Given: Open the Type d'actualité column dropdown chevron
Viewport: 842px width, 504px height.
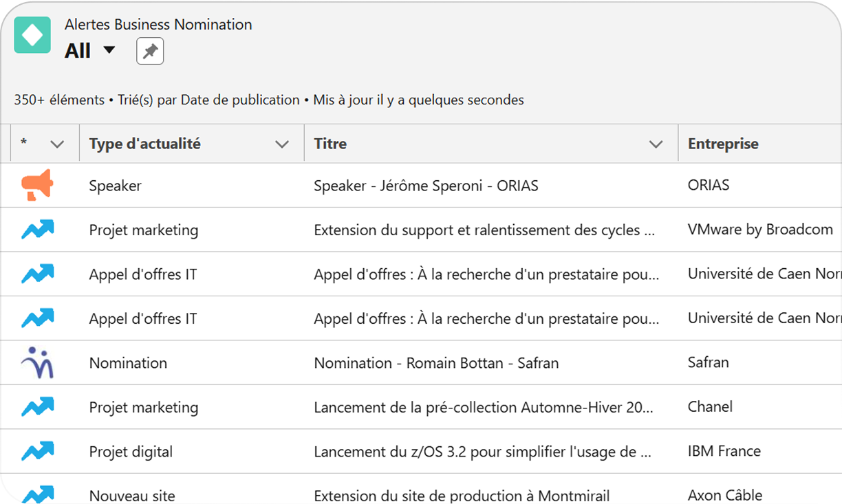Looking at the screenshot, I should coord(281,144).
